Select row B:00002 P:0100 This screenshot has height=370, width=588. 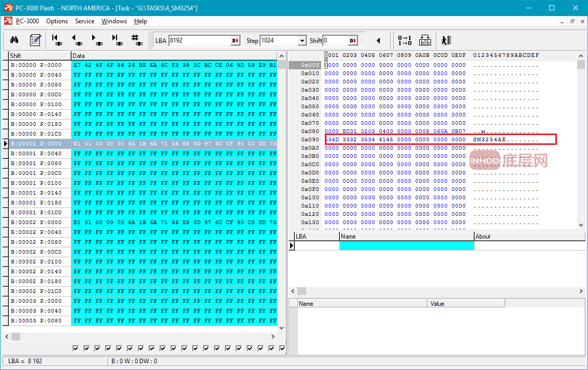pyautogui.click(x=143, y=261)
